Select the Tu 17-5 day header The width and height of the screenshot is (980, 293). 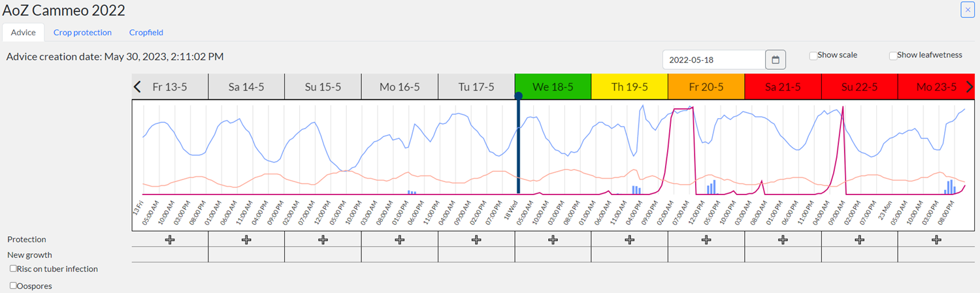coord(476,87)
